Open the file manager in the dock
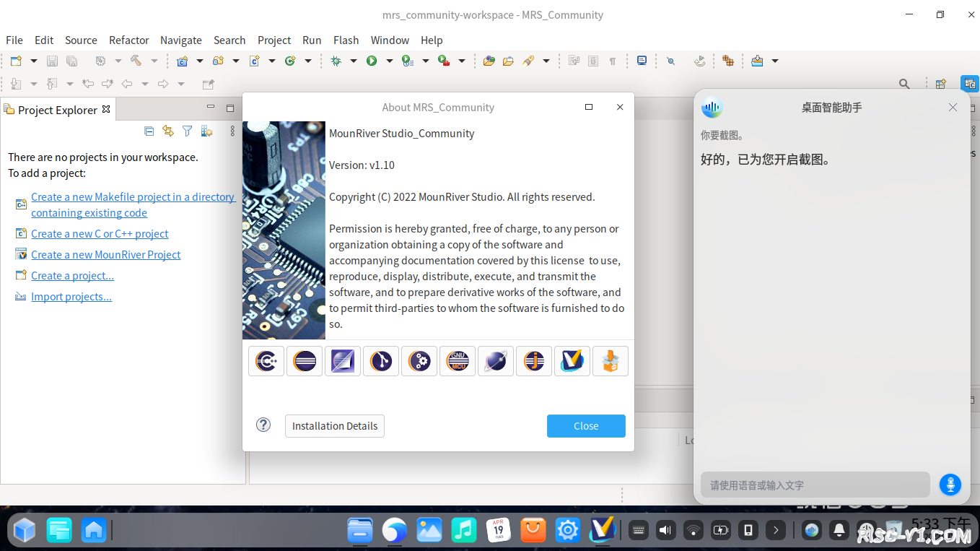The width and height of the screenshot is (980, 551). (x=359, y=531)
